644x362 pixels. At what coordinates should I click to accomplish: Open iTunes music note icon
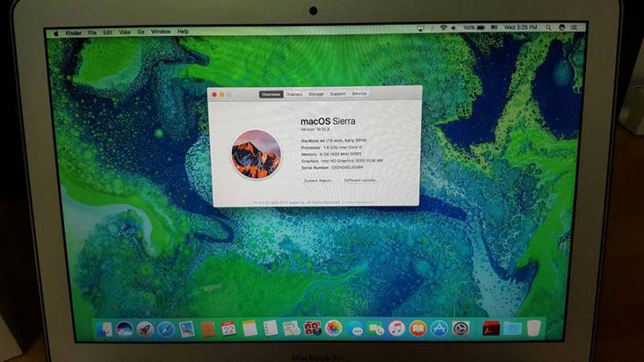(x=397, y=328)
